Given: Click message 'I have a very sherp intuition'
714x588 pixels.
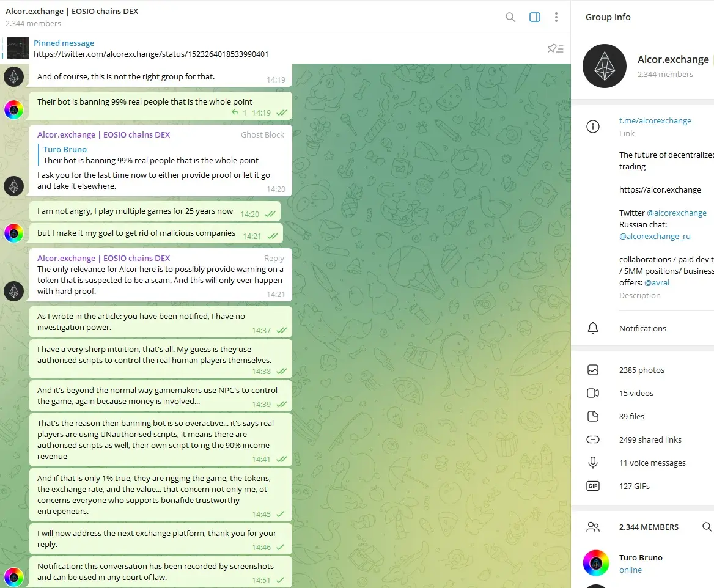Looking at the screenshot, I should [160, 360].
